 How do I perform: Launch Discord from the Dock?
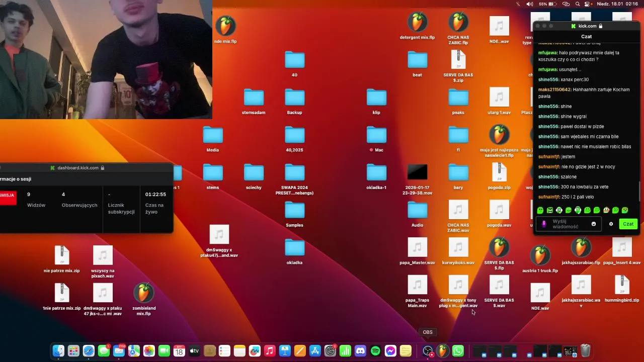[360, 351]
